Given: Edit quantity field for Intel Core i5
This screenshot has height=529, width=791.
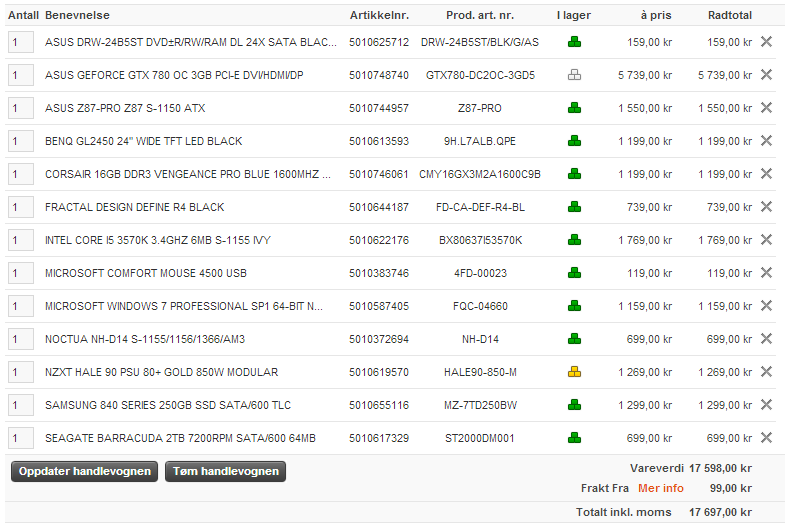Looking at the screenshot, I should (x=21, y=240).
